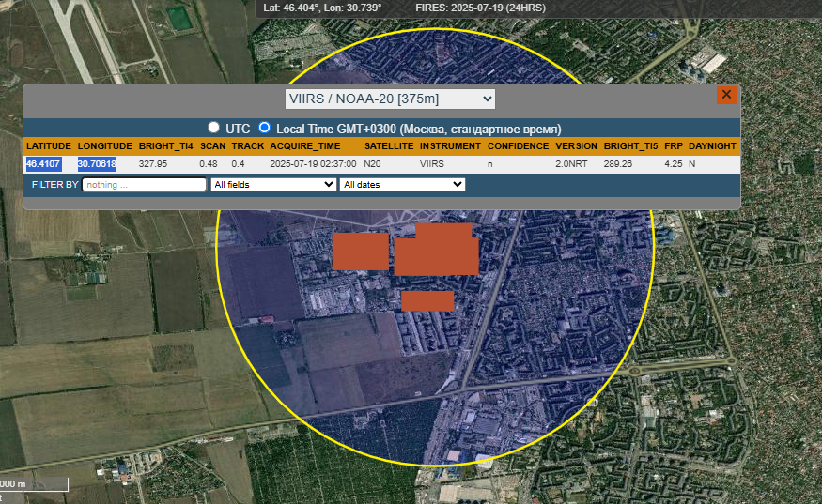
Task: Click the brightness value 327.95
Action: click(x=152, y=164)
